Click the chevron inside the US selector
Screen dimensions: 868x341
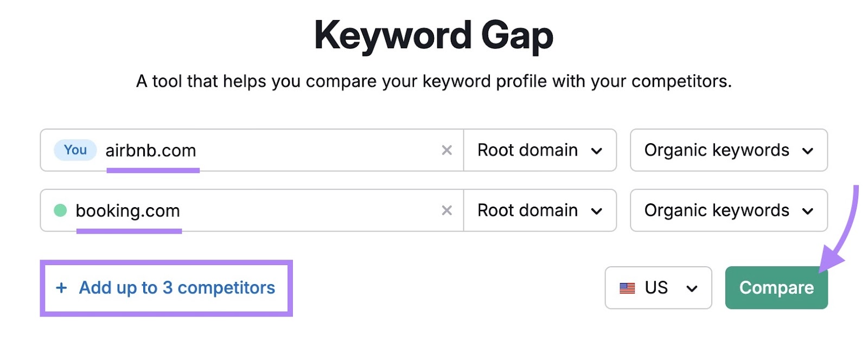click(693, 288)
